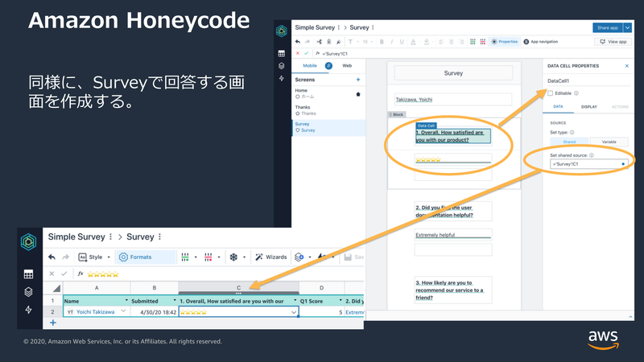Open Freeze options dropdown arrow in table toolbar

245,257
